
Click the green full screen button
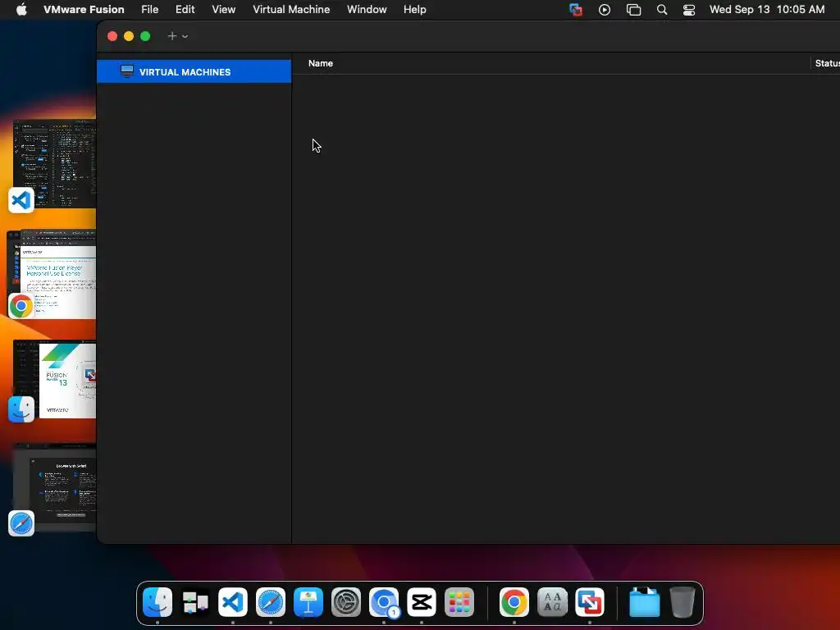(x=145, y=36)
